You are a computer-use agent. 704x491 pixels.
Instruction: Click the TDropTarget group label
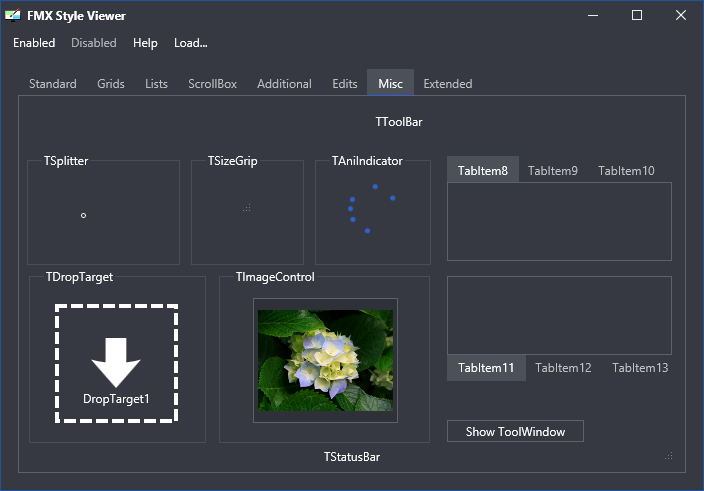[79, 277]
